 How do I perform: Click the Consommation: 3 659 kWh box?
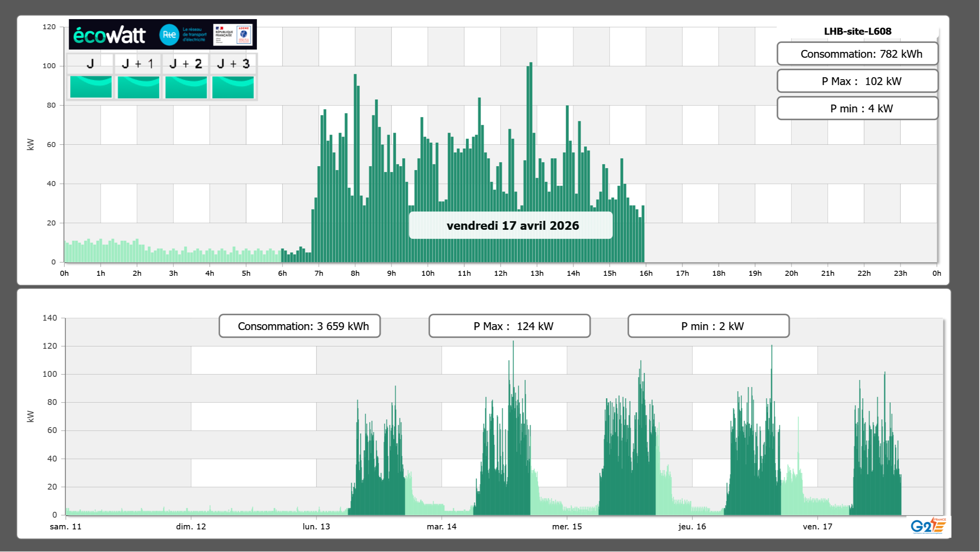pyautogui.click(x=299, y=326)
